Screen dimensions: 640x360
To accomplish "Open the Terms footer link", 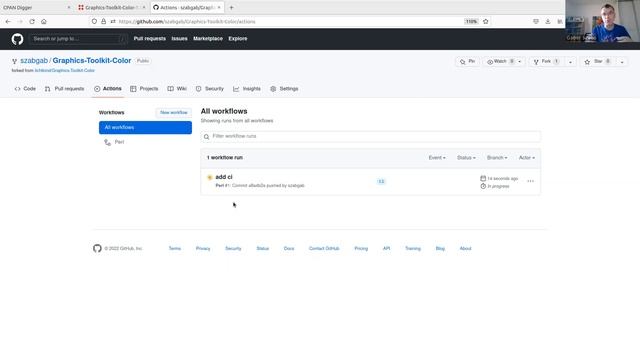I will [x=175, y=248].
